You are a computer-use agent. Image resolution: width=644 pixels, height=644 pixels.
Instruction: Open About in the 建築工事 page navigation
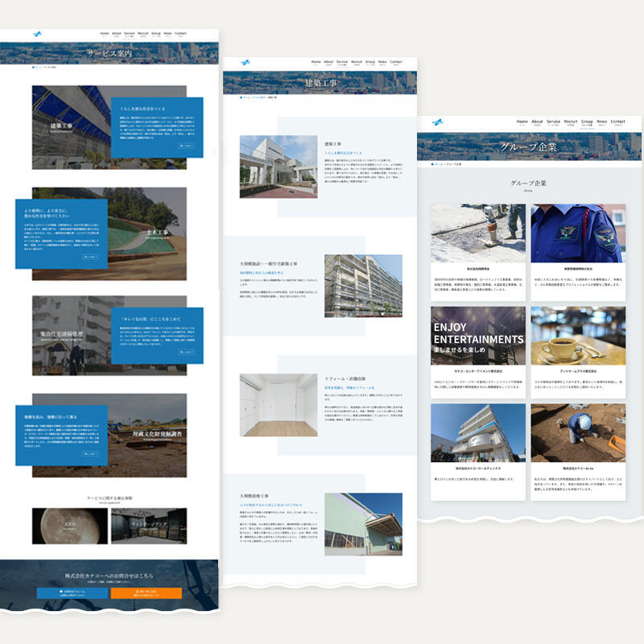tap(328, 63)
